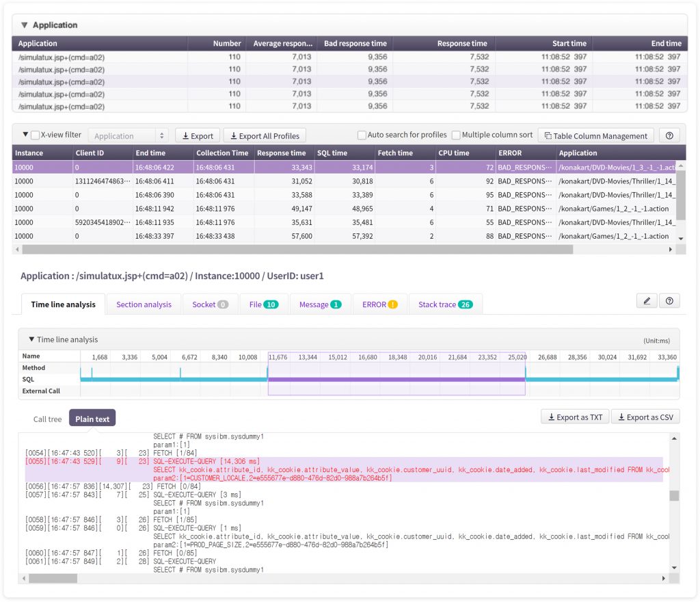
Task: Click plain text horizontal scrollbar thumb
Action: pyautogui.click(x=53, y=578)
